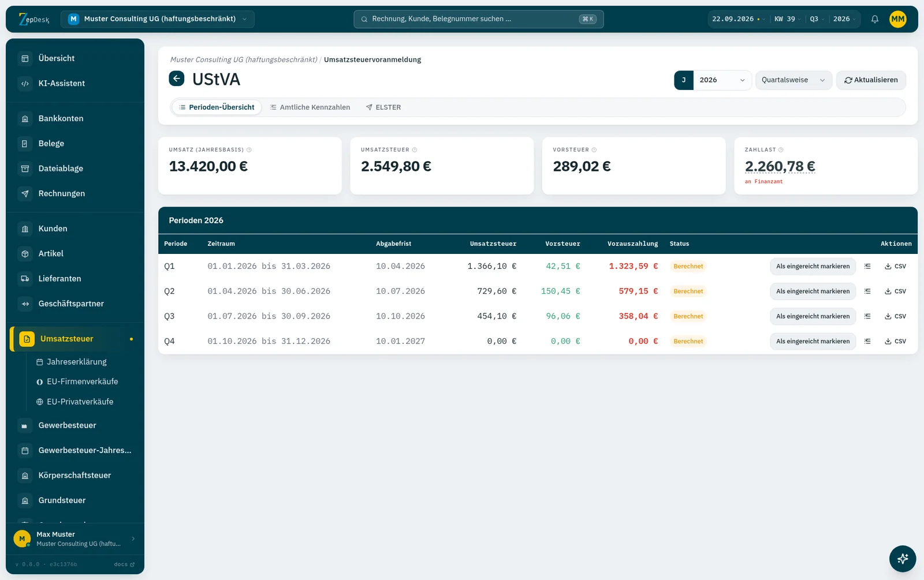
Task: Show details list icon for Q2 row
Action: [x=867, y=291]
